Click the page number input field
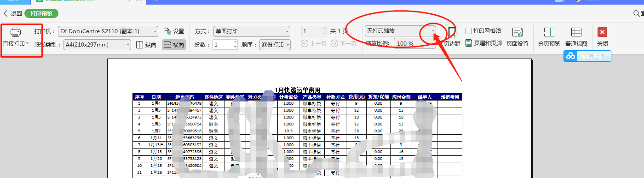This screenshot has height=178, width=644. click(311, 31)
